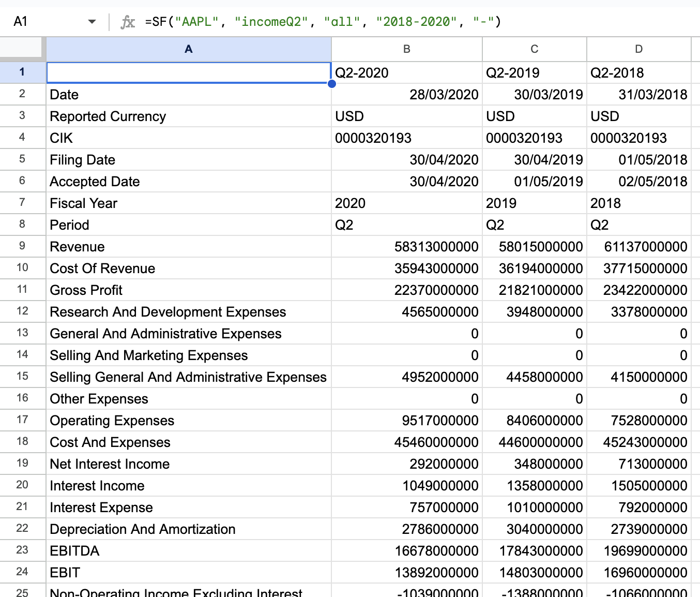Click the cell reading Q2-2018
700x597 pixels.
click(x=639, y=72)
